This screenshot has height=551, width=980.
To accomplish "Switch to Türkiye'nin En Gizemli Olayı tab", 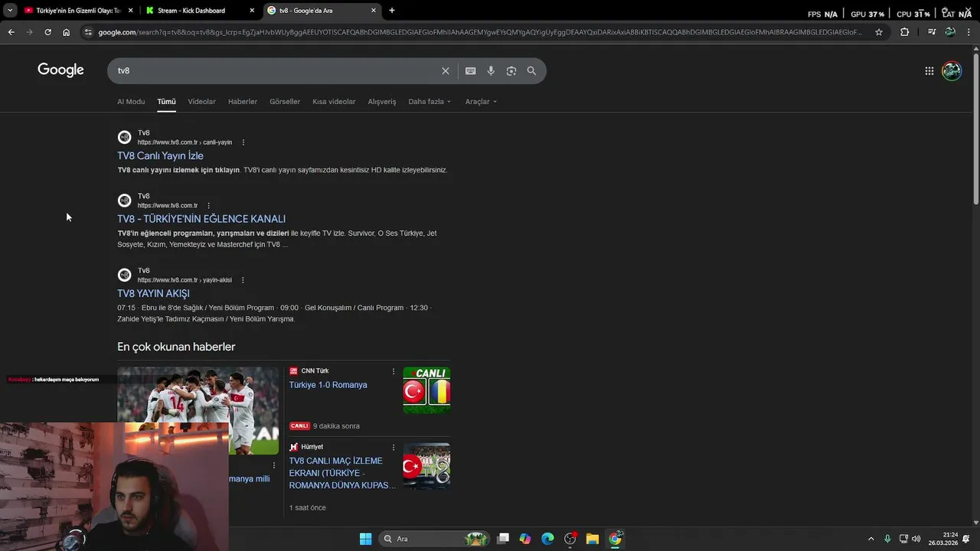I will 79,11.
